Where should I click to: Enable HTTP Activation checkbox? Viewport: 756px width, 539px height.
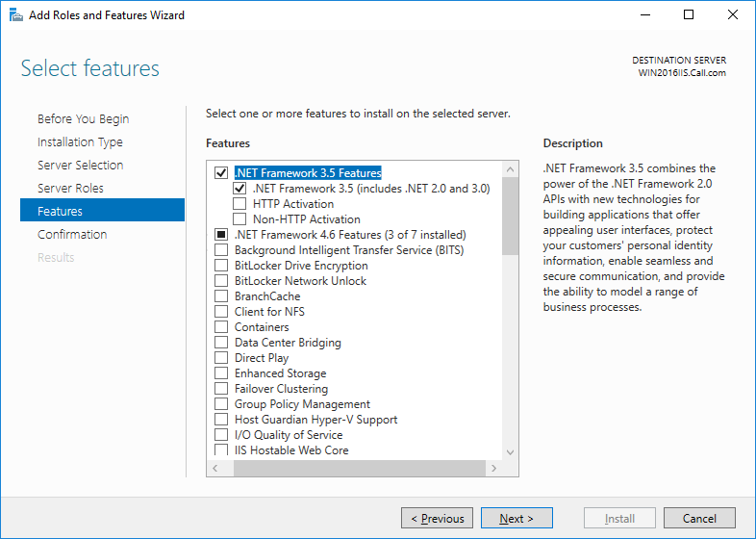pyautogui.click(x=239, y=204)
